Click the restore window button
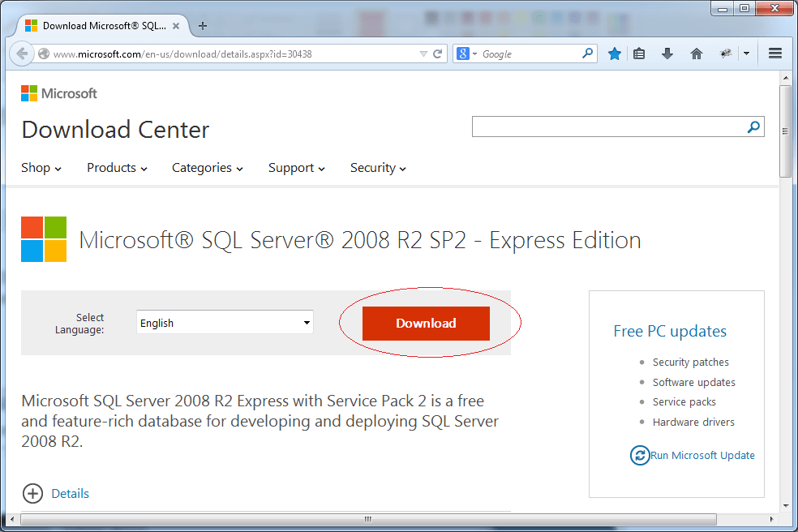Image resolution: width=798 pixels, height=532 pixels. click(744, 9)
